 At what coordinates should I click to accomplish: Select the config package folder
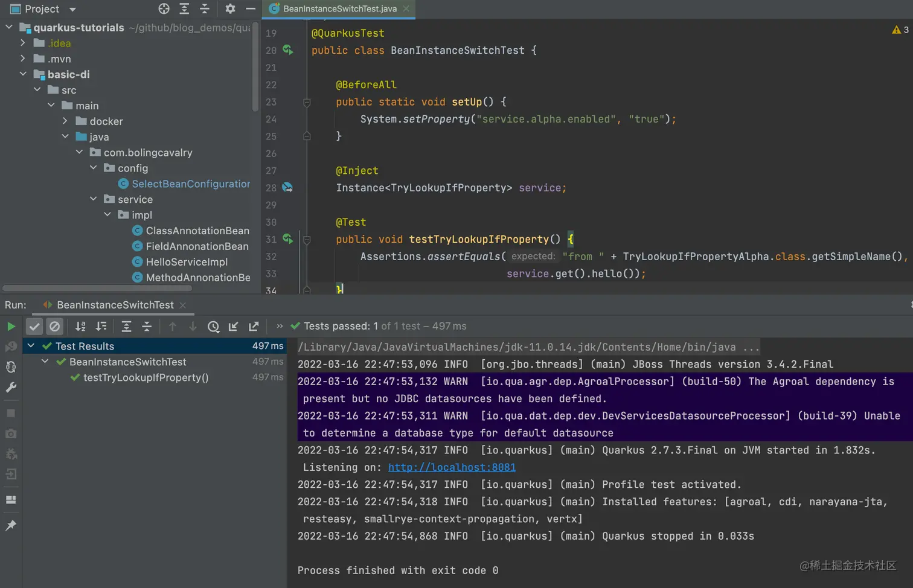(126, 168)
